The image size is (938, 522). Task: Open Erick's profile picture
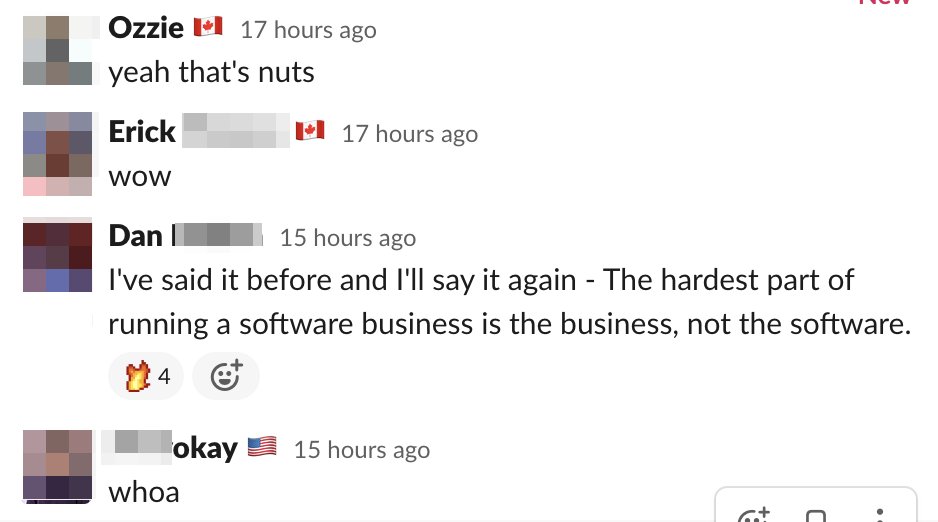(58, 154)
